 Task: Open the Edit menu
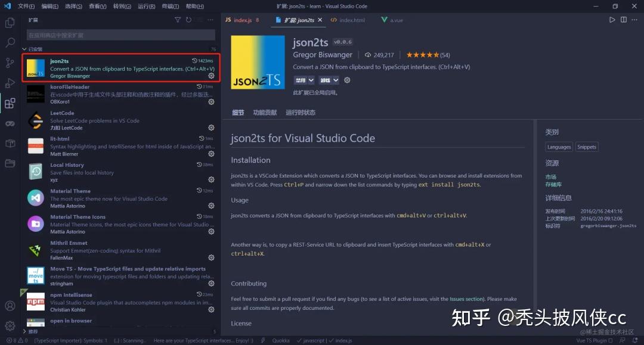(50, 6)
